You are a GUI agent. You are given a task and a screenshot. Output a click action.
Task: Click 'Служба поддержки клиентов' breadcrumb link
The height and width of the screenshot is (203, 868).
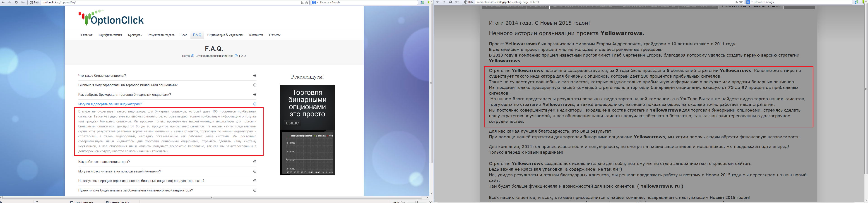(x=214, y=56)
